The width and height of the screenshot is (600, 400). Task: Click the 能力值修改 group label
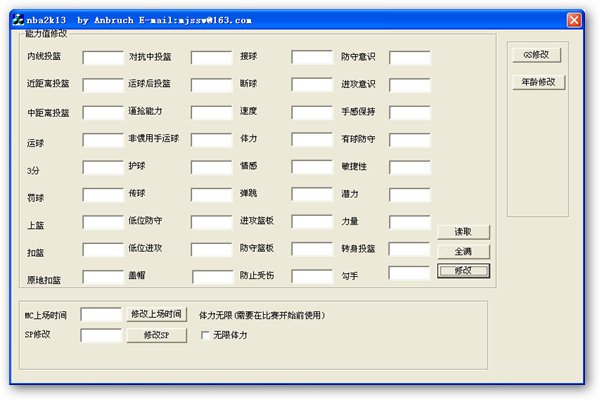(46, 33)
